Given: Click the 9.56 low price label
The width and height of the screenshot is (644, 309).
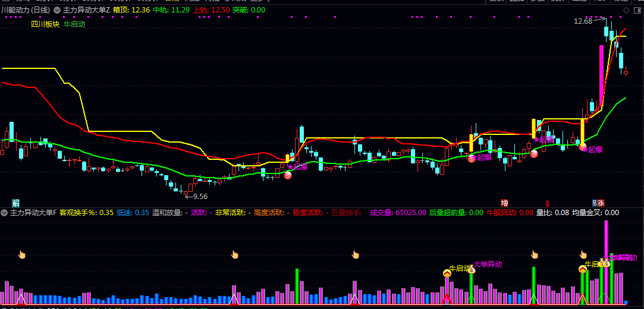Looking at the screenshot, I should tap(200, 197).
